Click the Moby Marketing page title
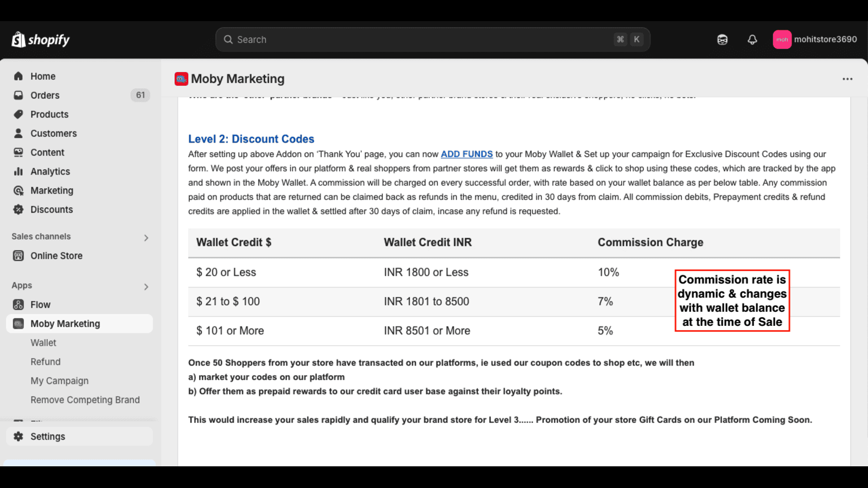This screenshot has width=868, height=488. pos(238,79)
